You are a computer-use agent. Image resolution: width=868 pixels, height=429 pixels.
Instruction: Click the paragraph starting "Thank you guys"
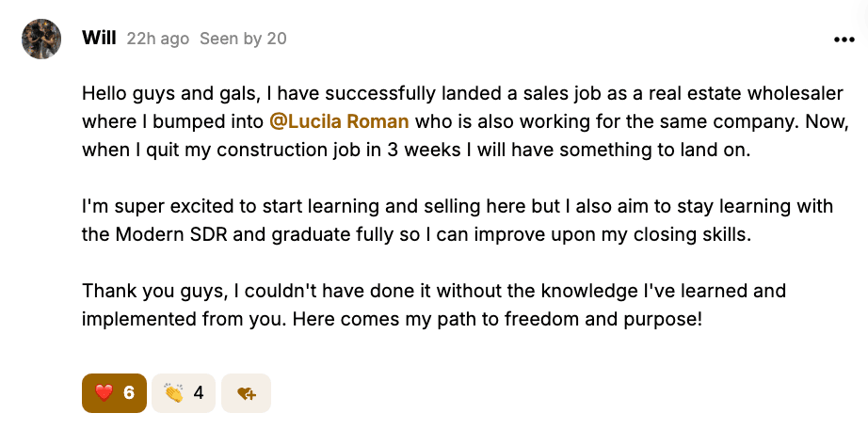pyautogui.click(x=433, y=304)
